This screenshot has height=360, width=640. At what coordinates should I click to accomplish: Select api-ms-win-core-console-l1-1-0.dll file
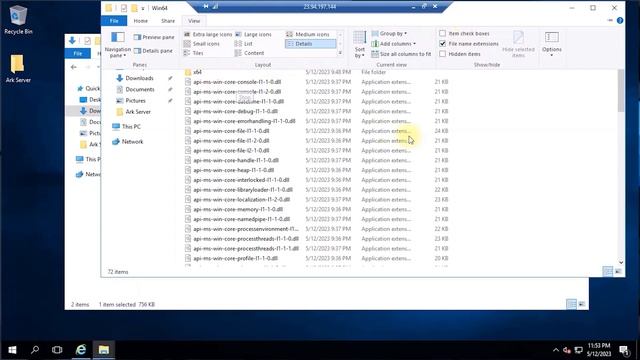coord(237,82)
